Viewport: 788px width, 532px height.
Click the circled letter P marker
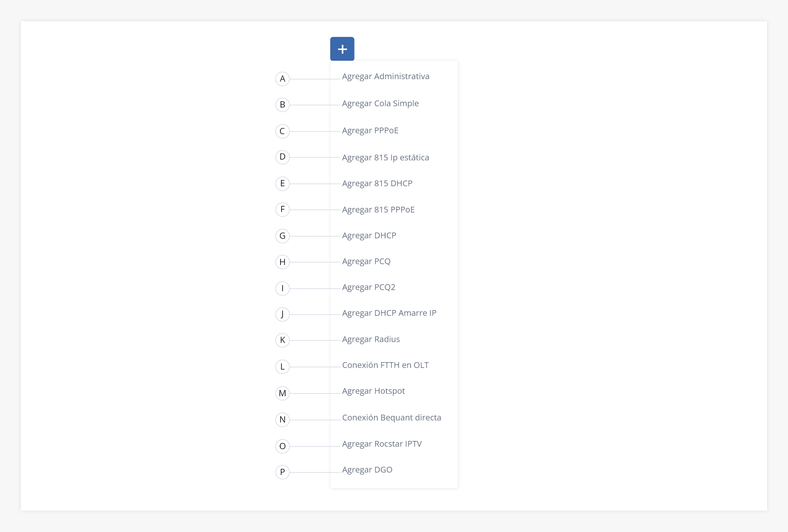point(282,472)
